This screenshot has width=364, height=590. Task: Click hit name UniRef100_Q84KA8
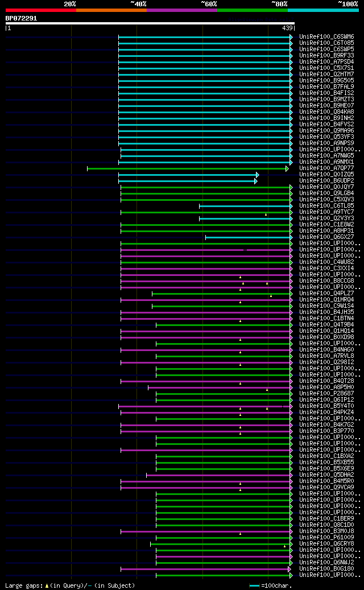click(x=327, y=112)
